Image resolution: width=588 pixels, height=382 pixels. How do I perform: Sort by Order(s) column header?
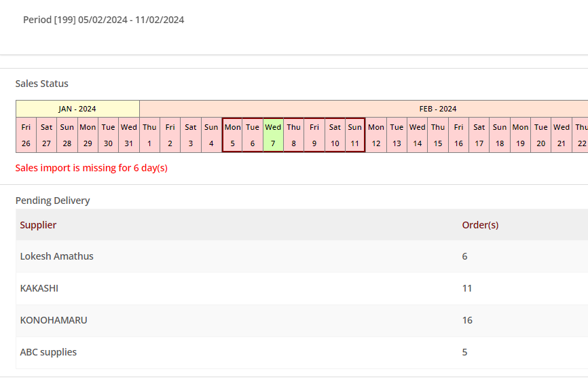480,225
